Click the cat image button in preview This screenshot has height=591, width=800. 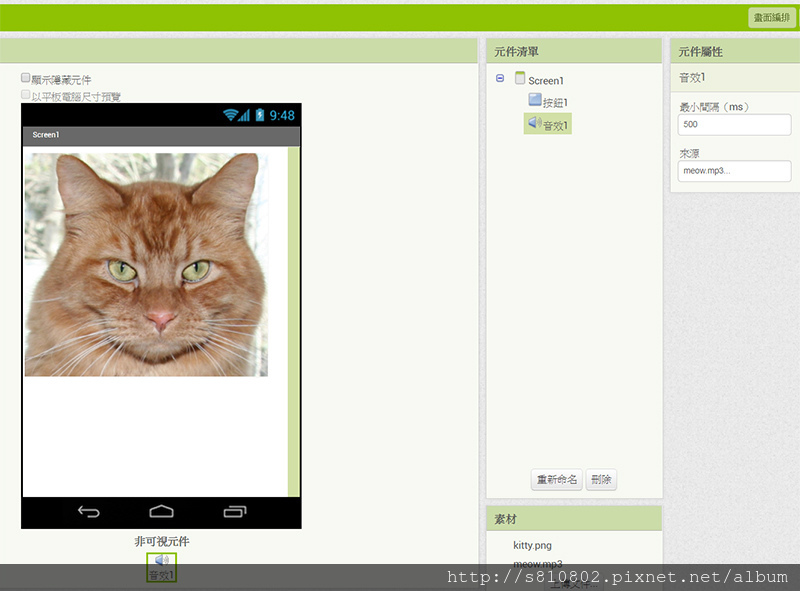click(146, 264)
